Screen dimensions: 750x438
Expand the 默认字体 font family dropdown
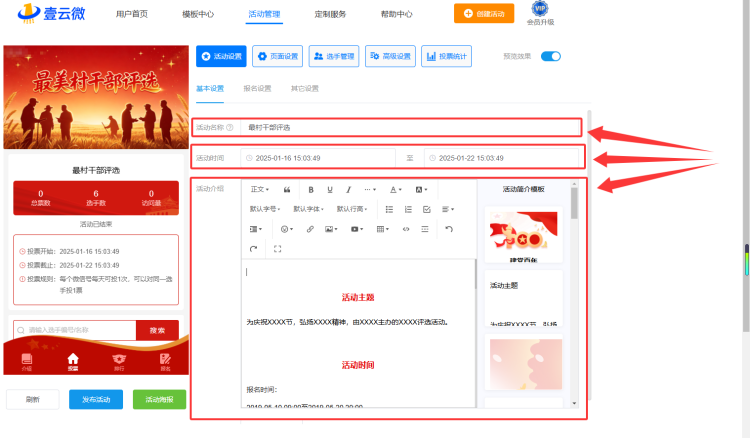pyautogui.click(x=309, y=209)
